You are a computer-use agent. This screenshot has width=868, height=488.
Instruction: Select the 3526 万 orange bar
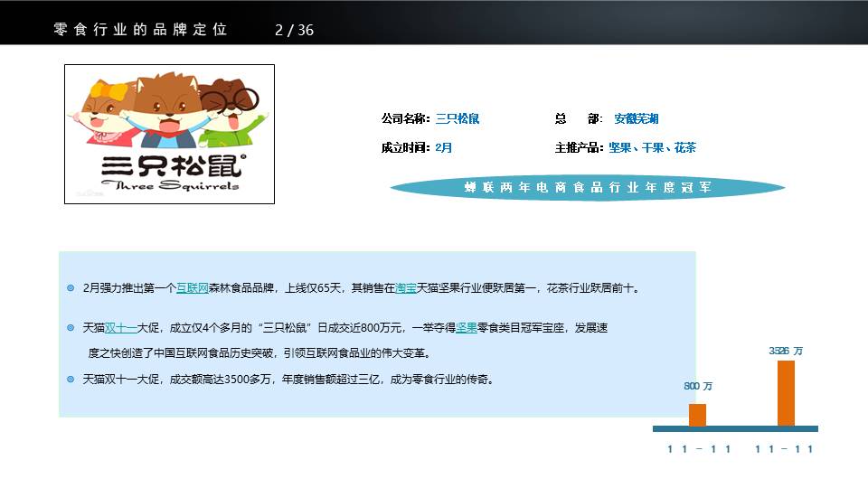tap(786, 393)
